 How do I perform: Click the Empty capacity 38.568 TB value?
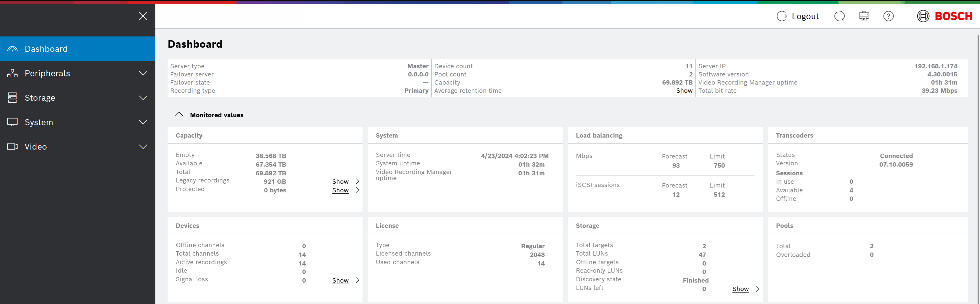270,156
